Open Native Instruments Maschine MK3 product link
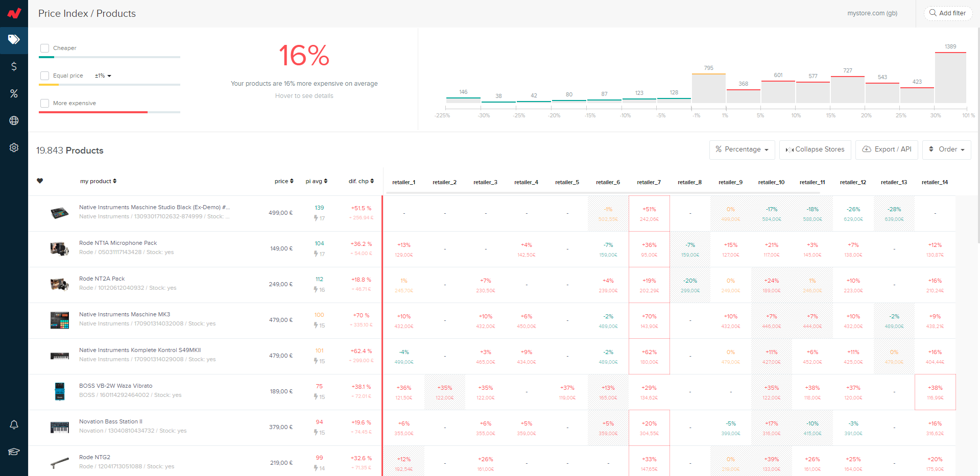This screenshot has width=980, height=476. [125, 314]
